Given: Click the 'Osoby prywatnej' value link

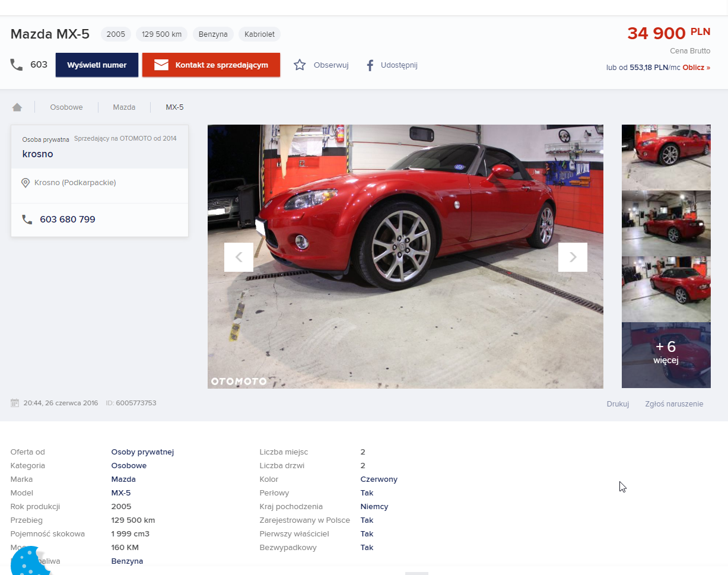Looking at the screenshot, I should pyautogui.click(x=142, y=452).
